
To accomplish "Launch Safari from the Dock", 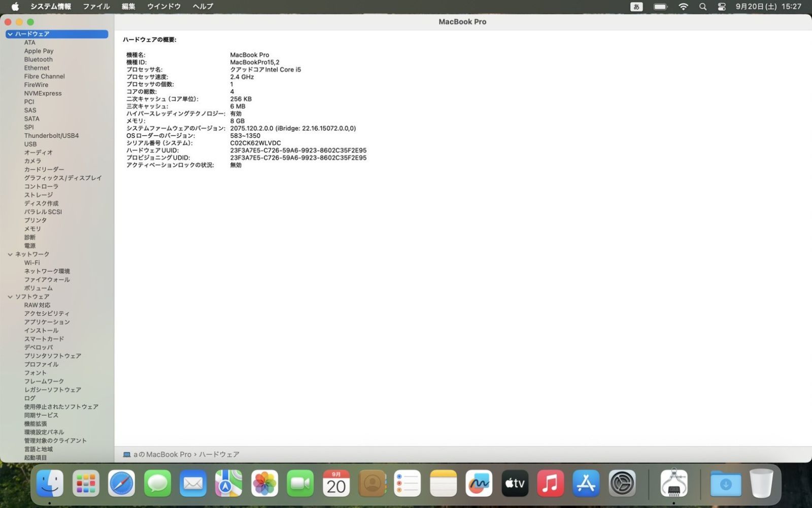I will click(121, 483).
